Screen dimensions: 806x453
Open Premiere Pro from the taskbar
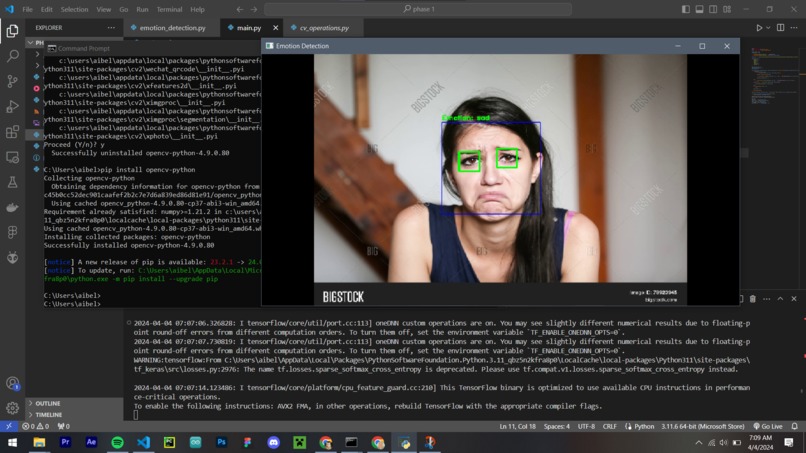65,442
